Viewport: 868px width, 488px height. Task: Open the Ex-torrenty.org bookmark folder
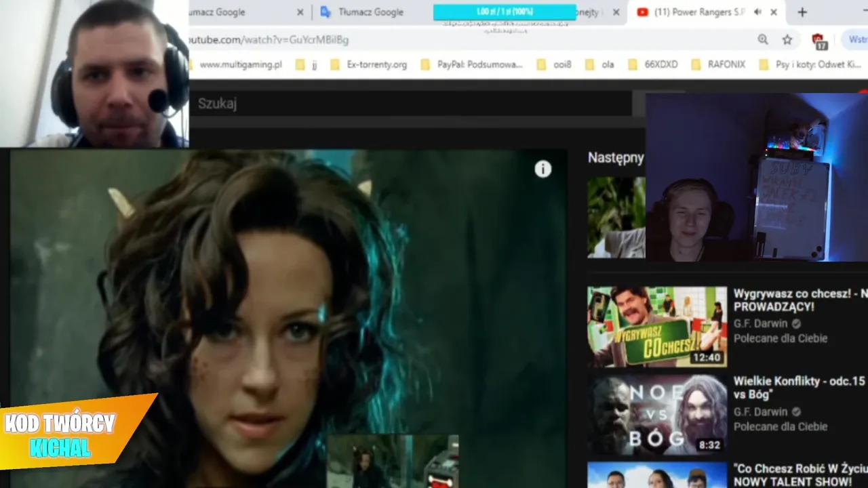pyautogui.click(x=368, y=65)
